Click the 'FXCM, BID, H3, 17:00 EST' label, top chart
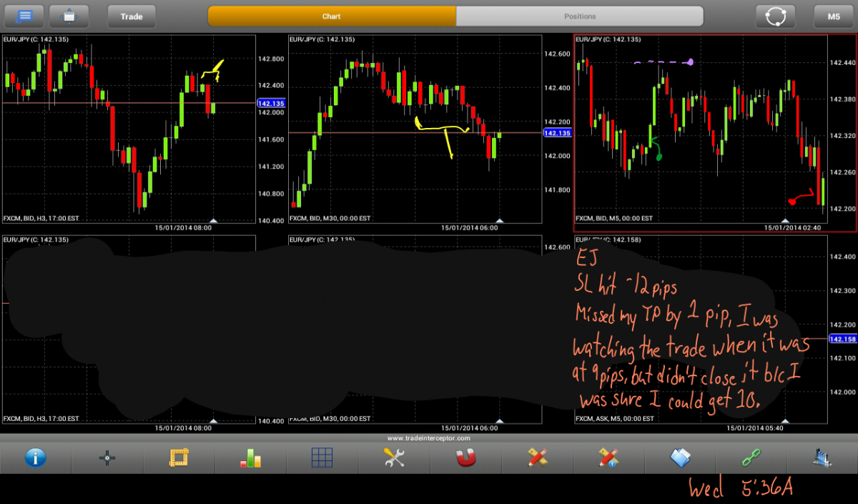Screen dimensions: 858x504 (x=41, y=218)
